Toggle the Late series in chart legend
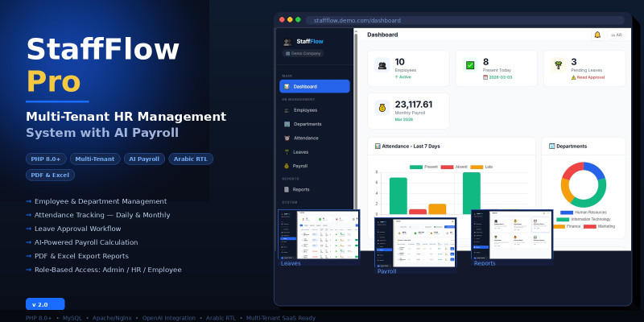644x322 pixels. click(x=481, y=167)
